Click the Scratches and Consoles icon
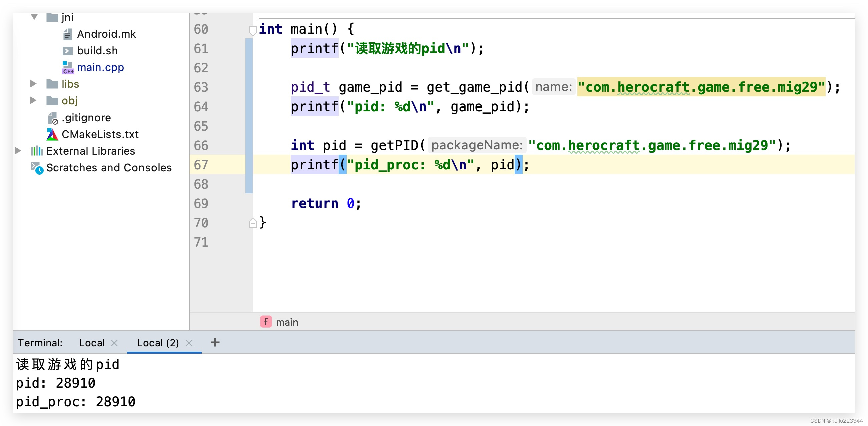This screenshot has width=868, height=426. (37, 168)
